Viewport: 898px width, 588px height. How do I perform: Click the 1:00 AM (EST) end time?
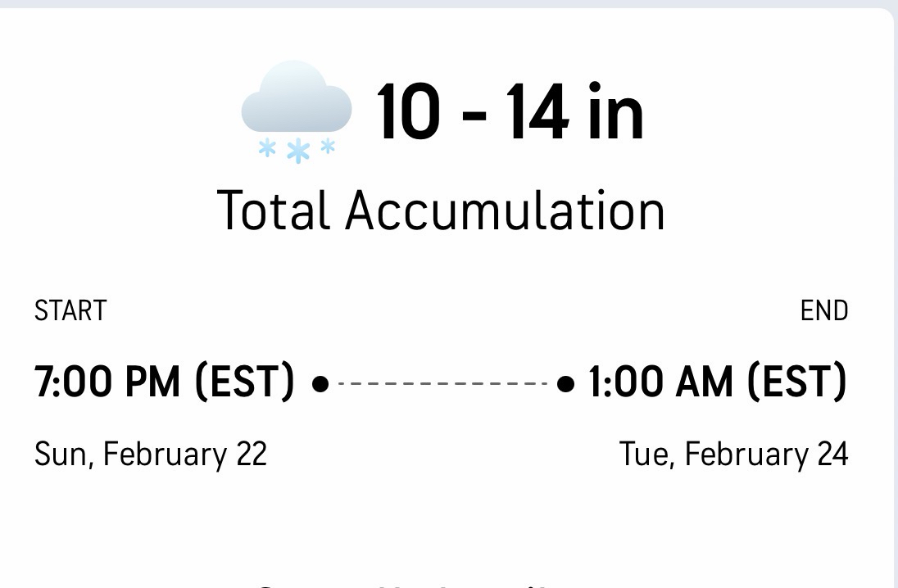tap(718, 382)
